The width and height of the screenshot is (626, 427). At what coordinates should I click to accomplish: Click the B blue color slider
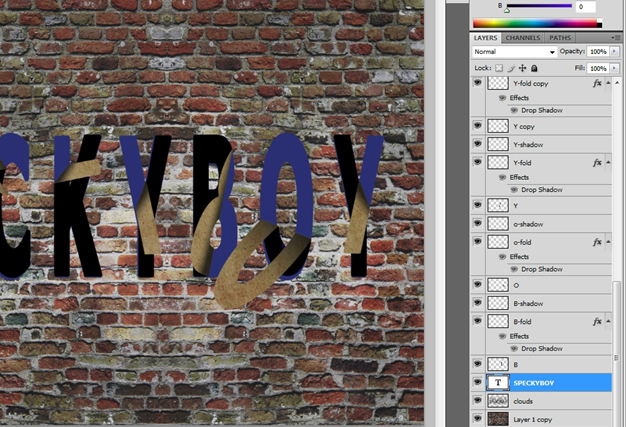pos(539,6)
